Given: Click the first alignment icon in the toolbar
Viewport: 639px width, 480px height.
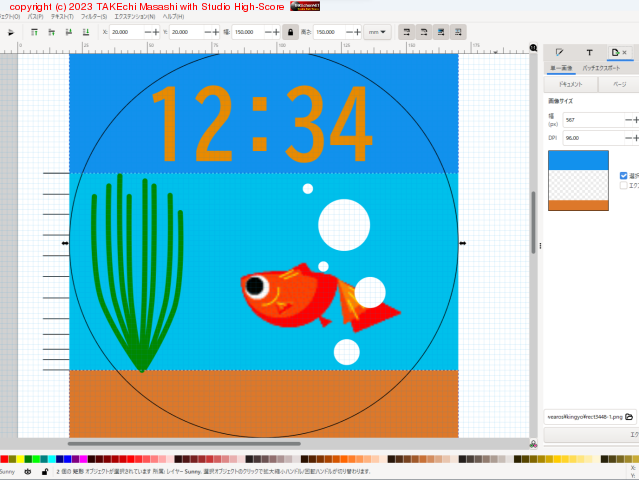Looking at the screenshot, I should (34, 32).
